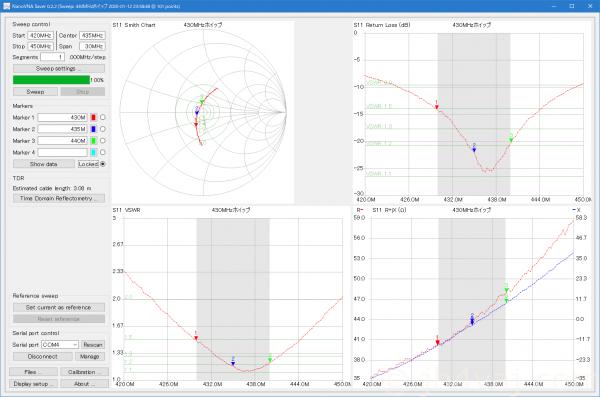The height and width of the screenshot is (397, 600).
Task: Click the red Marker 1 color swatch
Action: pyautogui.click(x=93, y=118)
